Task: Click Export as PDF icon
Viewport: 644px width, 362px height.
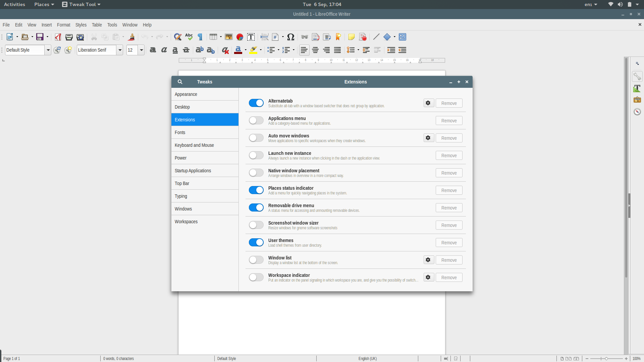Action: 58,37
